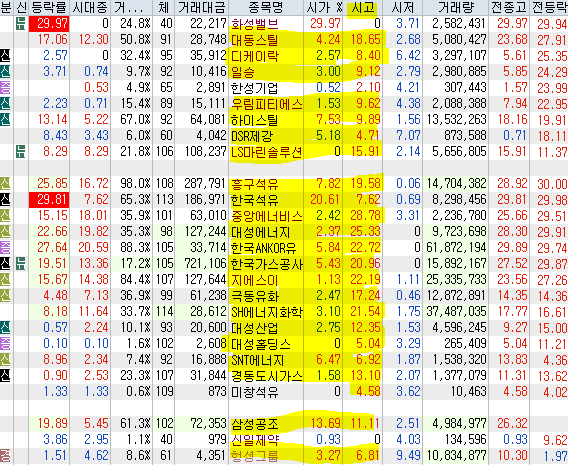Screen dimensions: 568x465
Task: Click the 신 badge in the 흥구석유 row
Action: click(x=5, y=184)
